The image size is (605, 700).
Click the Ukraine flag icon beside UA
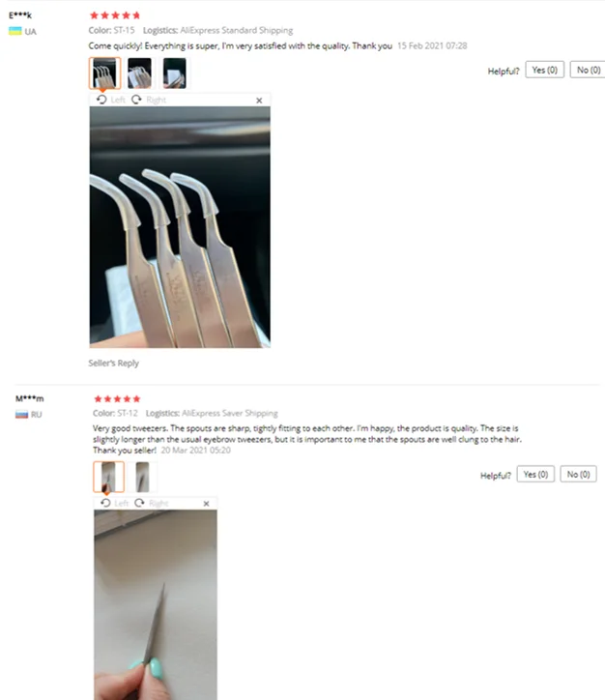(15, 31)
